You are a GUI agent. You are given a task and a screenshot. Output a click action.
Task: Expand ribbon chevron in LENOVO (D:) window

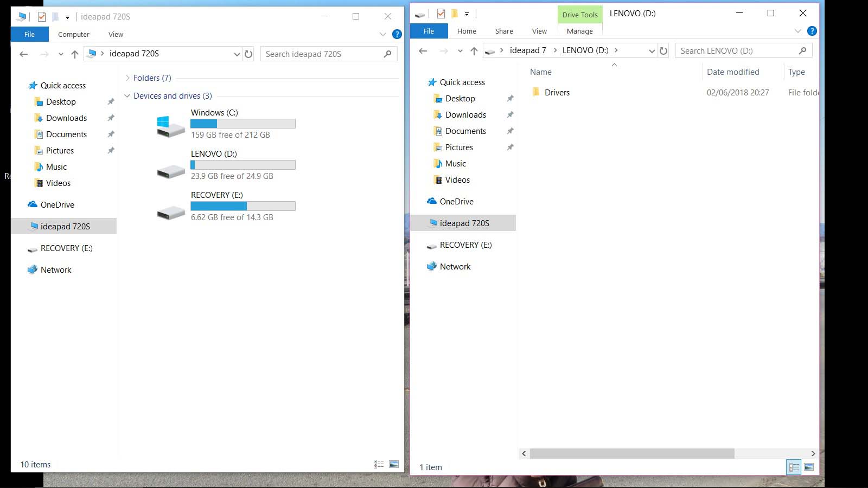click(797, 31)
